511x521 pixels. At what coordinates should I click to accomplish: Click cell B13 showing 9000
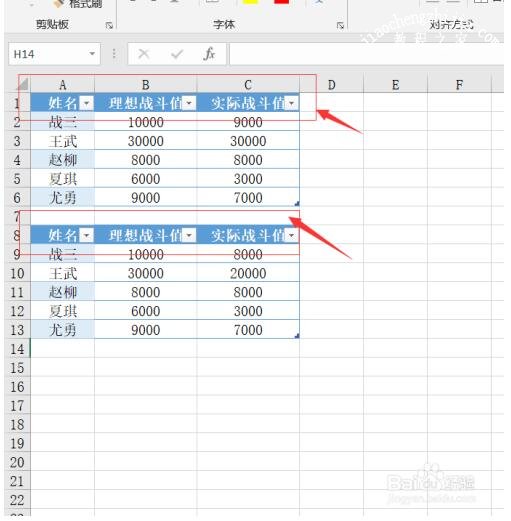146,330
